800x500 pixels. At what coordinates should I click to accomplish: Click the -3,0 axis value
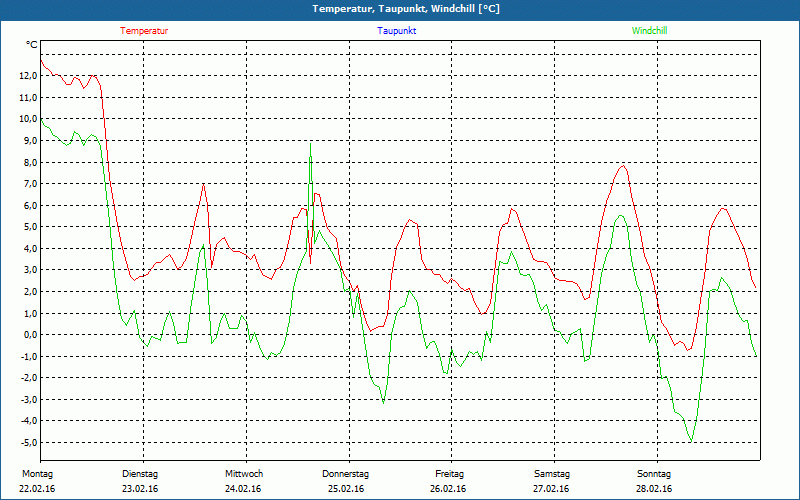29,399
